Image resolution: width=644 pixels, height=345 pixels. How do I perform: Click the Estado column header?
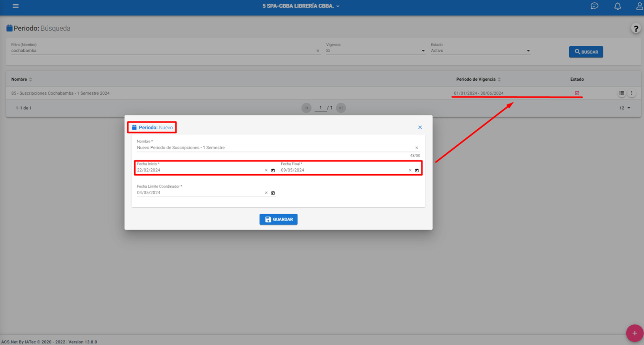[577, 79]
